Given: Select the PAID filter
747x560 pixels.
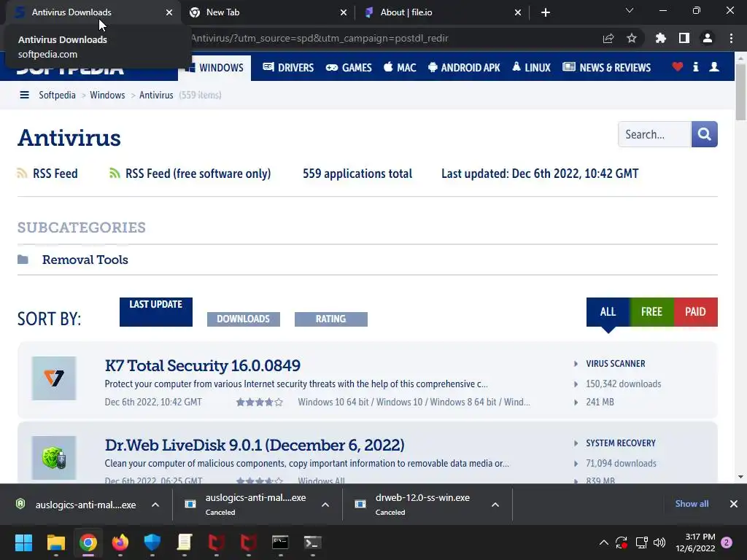Looking at the screenshot, I should [695, 312].
